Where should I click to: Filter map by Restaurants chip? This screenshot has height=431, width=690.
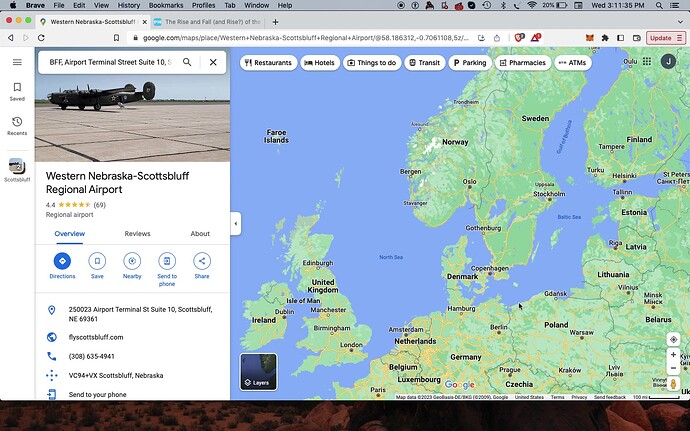point(268,63)
